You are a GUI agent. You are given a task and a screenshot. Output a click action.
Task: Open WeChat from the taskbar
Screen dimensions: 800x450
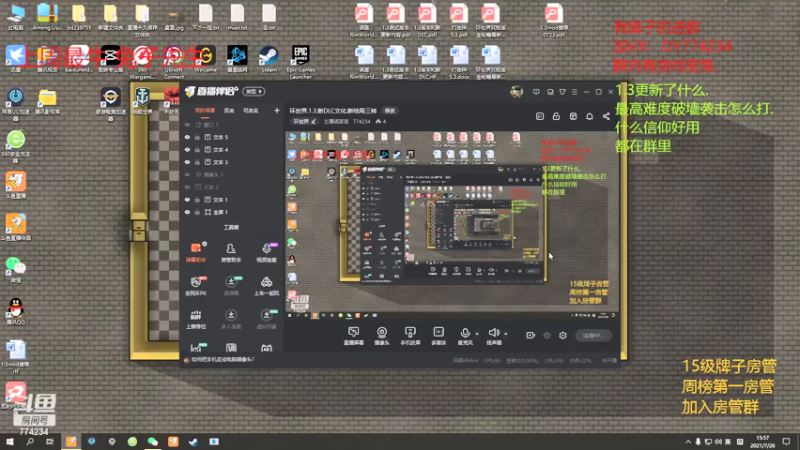(153, 441)
